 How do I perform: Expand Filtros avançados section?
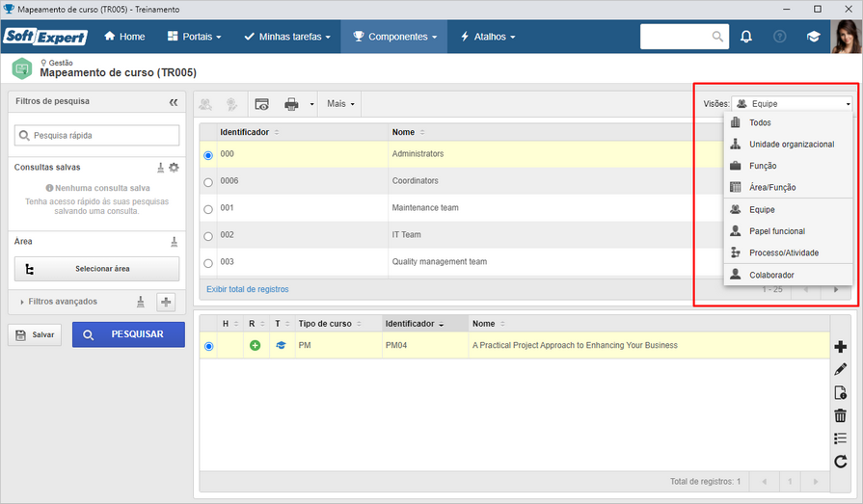point(59,302)
